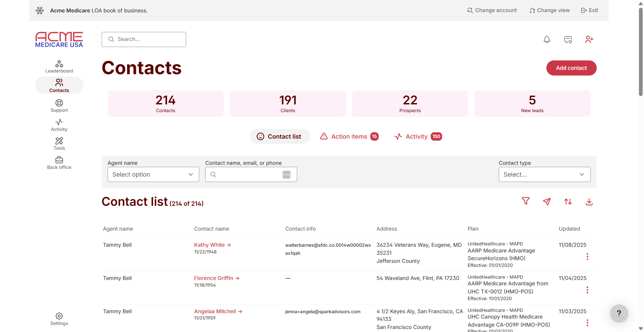This screenshot has width=644, height=332.
Task: Click the Add contact button
Action: (x=571, y=68)
